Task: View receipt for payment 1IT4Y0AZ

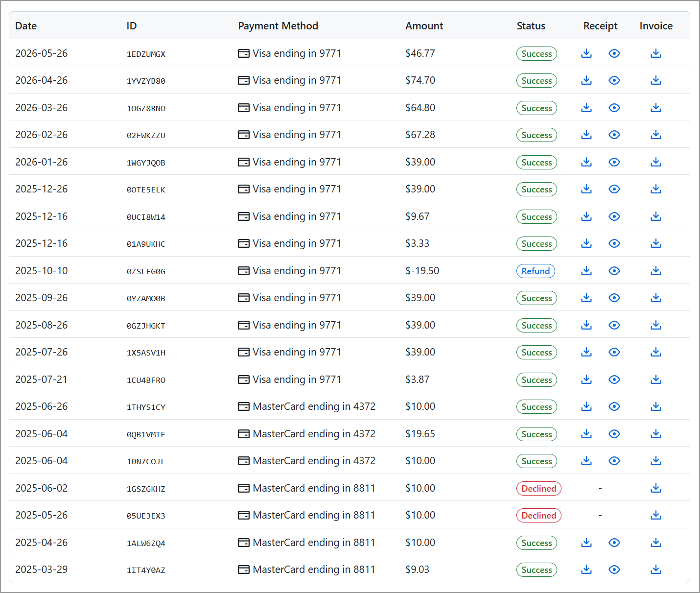Action: [614, 569]
